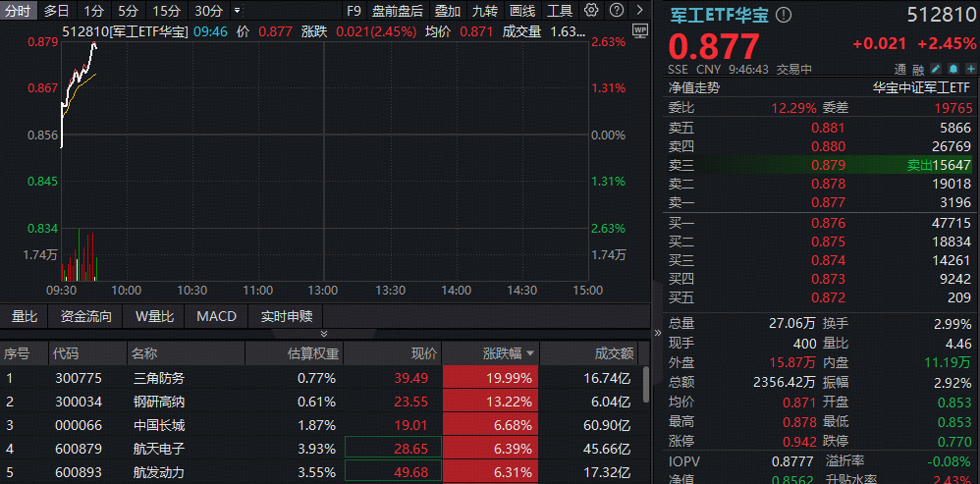The image size is (980, 484).
Task: Open dropdown arrow after 30分 timeframe
Action: [237, 11]
